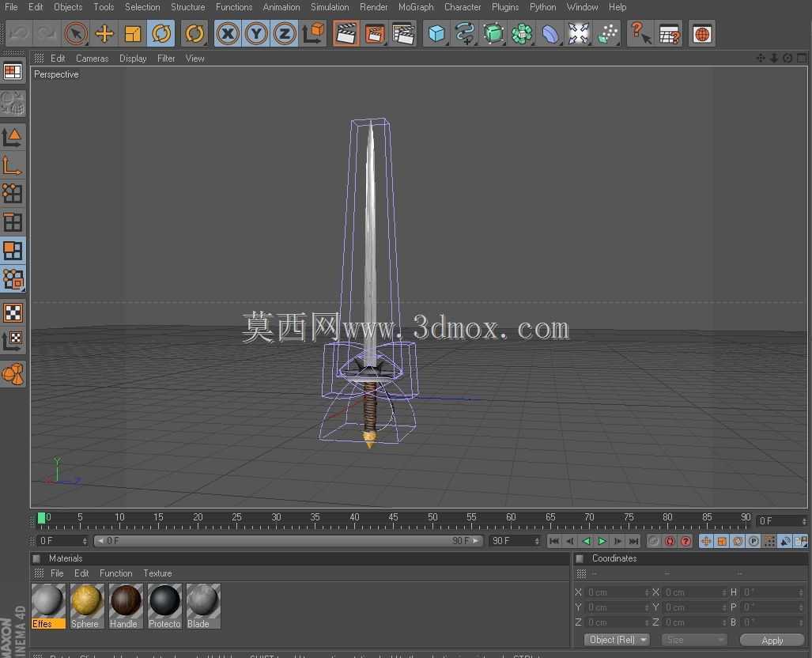The width and height of the screenshot is (812, 658).
Task: Open the command help table icon
Action: click(669, 34)
